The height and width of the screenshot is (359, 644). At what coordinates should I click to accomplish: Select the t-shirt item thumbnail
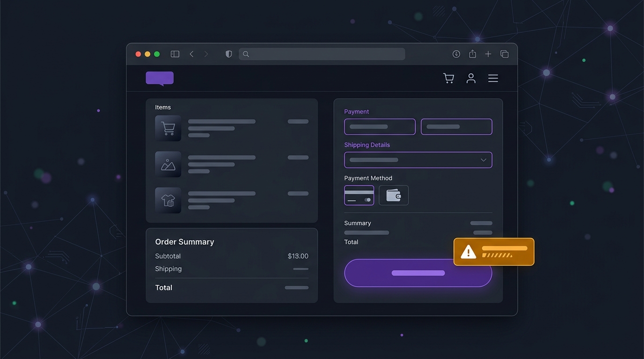(168, 201)
